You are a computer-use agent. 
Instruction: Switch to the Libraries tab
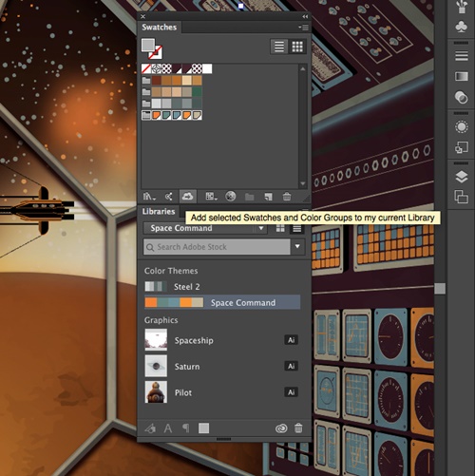click(x=159, y=212)
